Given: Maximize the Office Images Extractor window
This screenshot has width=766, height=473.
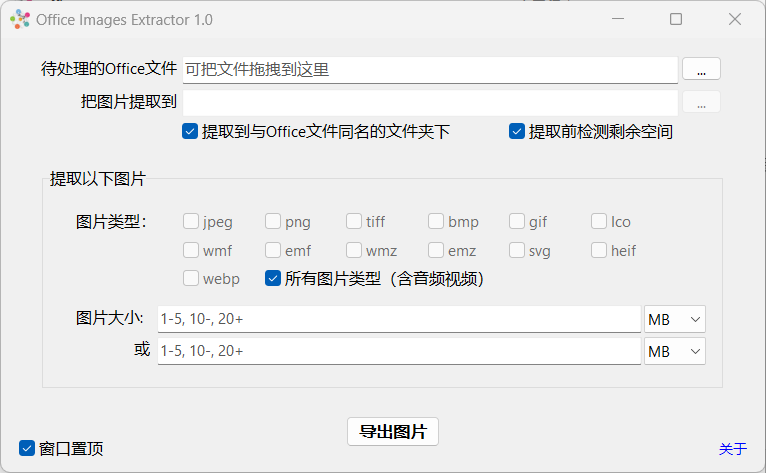Looking at the screenshot, I should [676, 20].
